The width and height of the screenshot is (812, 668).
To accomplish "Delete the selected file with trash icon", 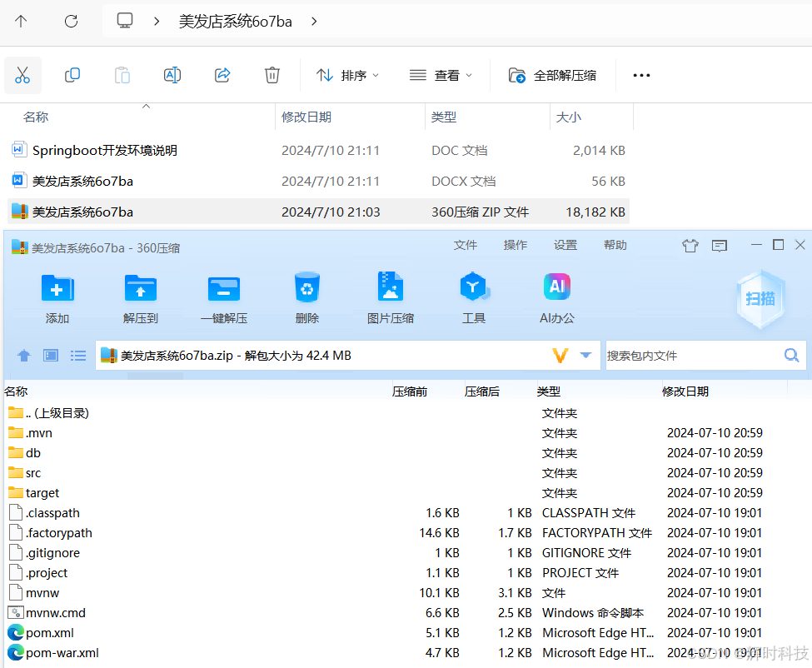I will [271, 75].
